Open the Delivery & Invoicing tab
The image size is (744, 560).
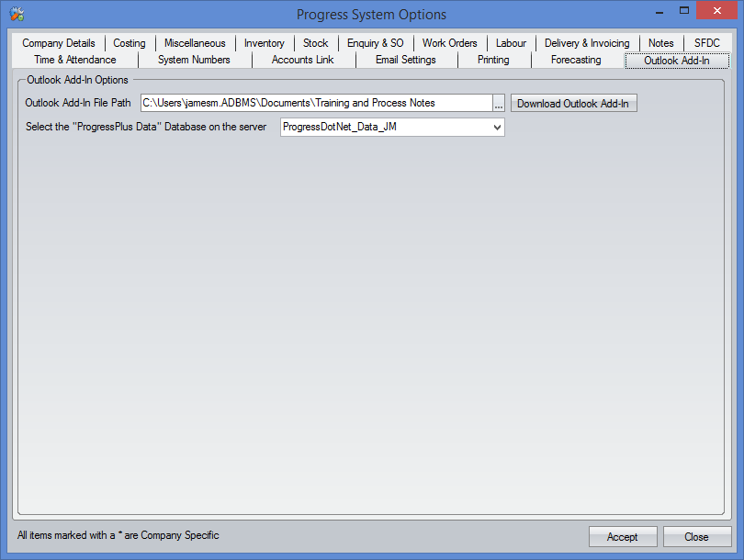tap(587, 43)
